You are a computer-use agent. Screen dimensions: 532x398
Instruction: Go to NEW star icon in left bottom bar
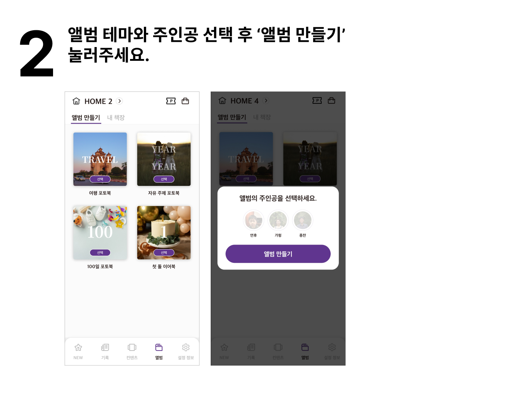point(78,348)
